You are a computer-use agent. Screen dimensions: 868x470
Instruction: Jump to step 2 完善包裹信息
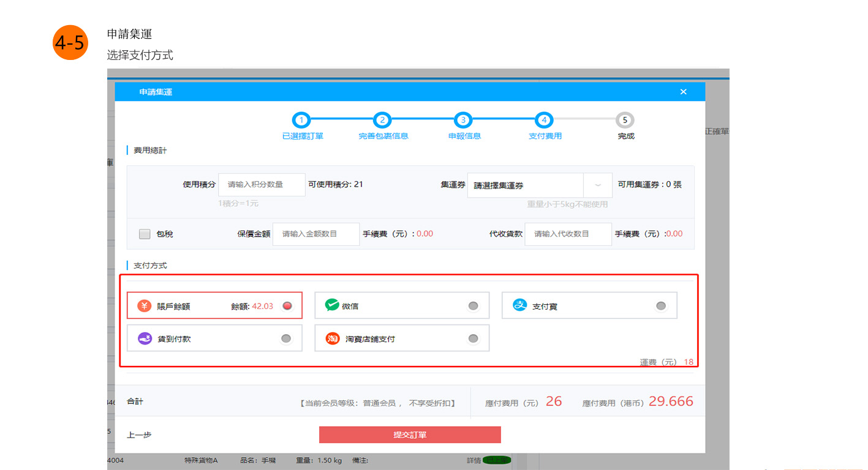coord(382,121)
